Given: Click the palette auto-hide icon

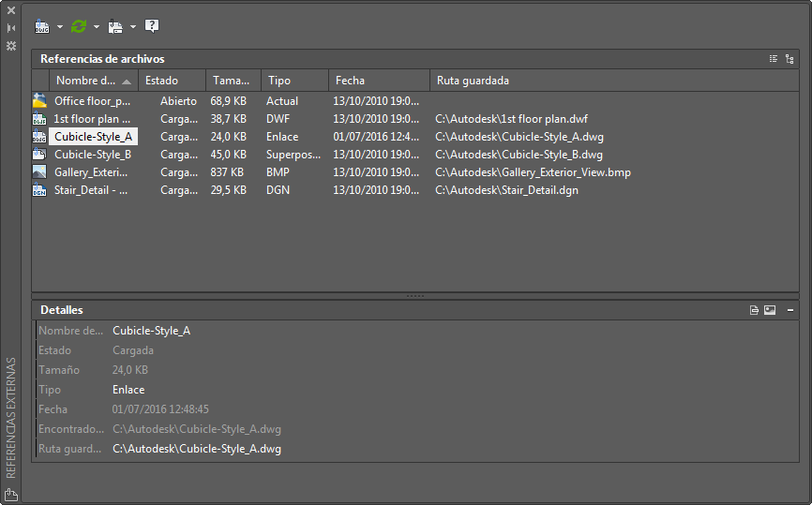Looking at the screenshot, I should pos(11,28).
